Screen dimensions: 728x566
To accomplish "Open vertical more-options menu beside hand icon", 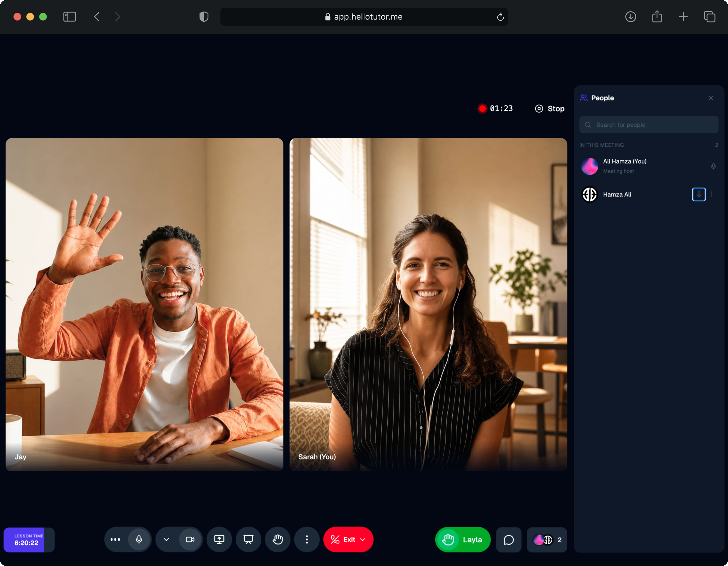I will pos(307,539).
